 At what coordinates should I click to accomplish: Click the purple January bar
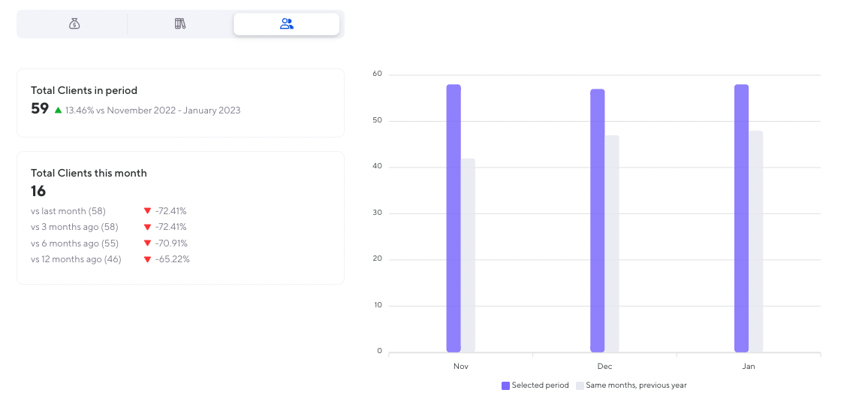741,218
